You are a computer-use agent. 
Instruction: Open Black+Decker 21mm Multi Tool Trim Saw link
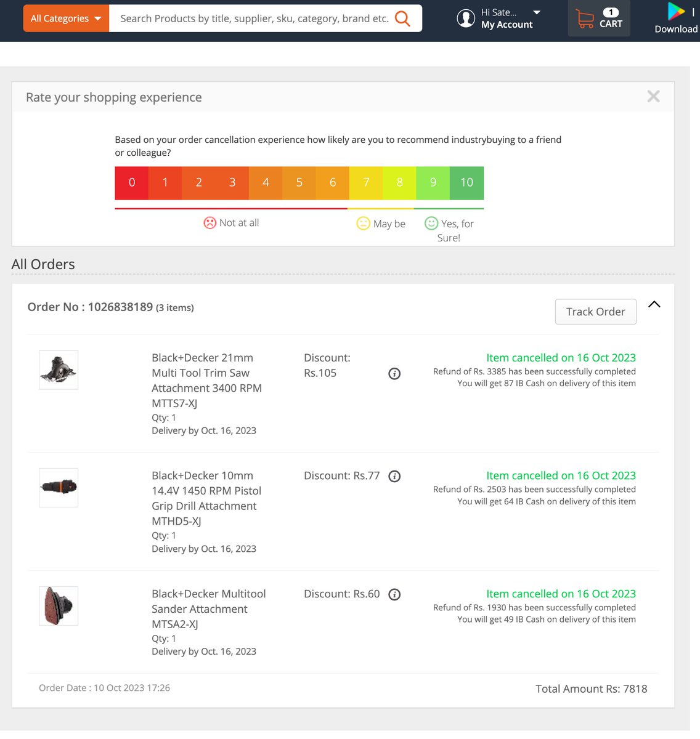(x=207, y=381)
